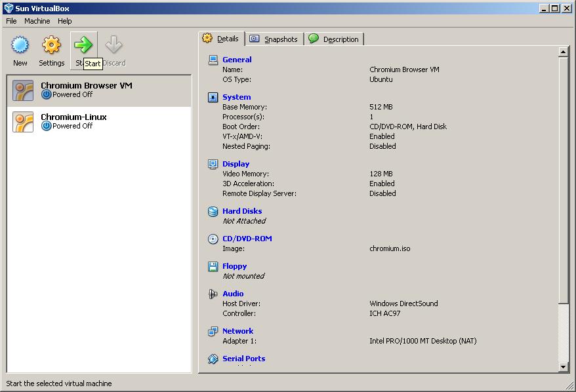Screen dimensions: 576x392
Task: Click the 'ICH AC97' controller value
Action: [385, 314]
